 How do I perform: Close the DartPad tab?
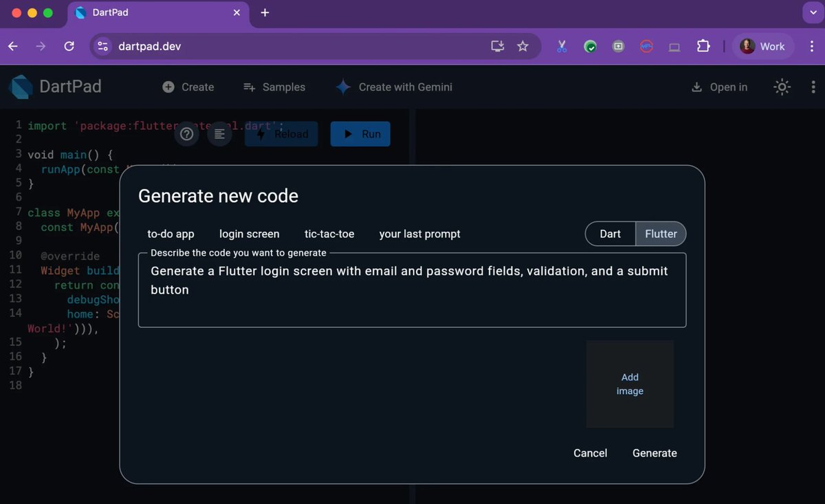[237, 12]
